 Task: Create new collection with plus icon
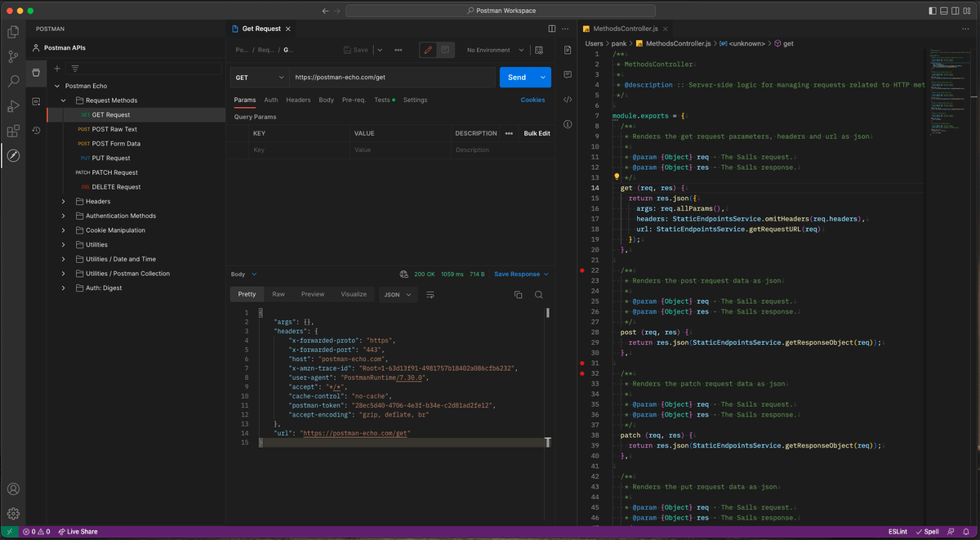coord(57,69)
